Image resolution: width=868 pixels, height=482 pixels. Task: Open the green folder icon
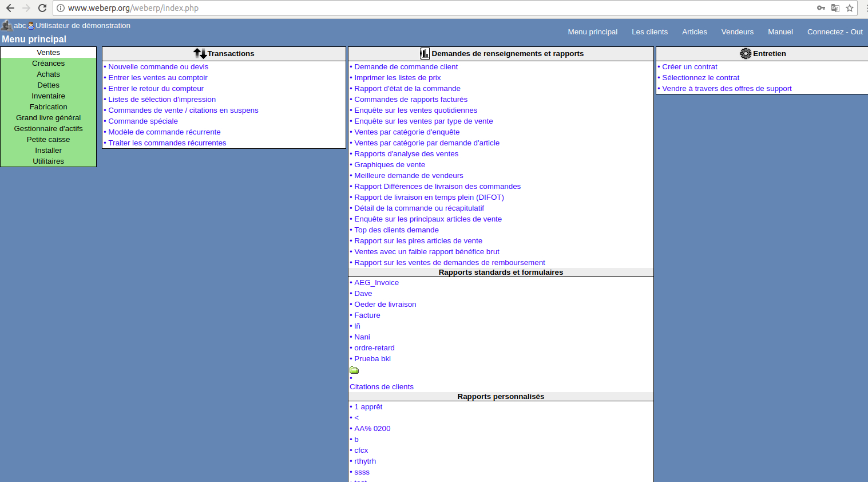coord(354,370)
